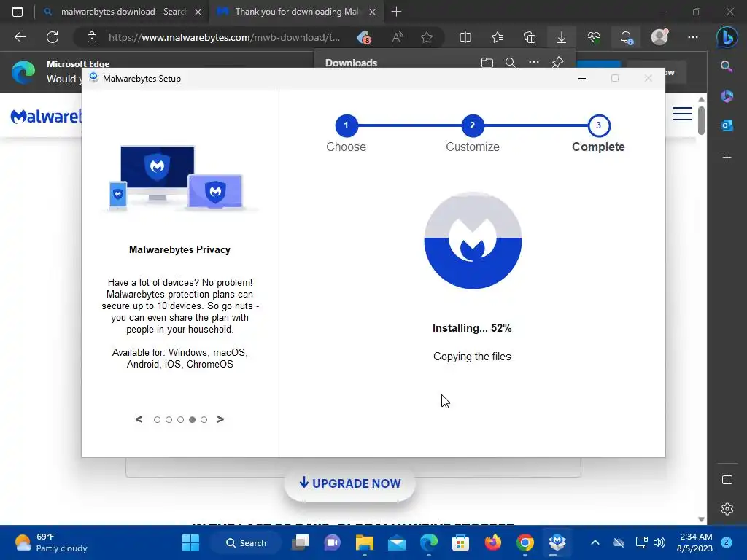Screen dimensions: 747x560
Task: Click the Malwarebytes website logo
Action: tap(46, 116)
